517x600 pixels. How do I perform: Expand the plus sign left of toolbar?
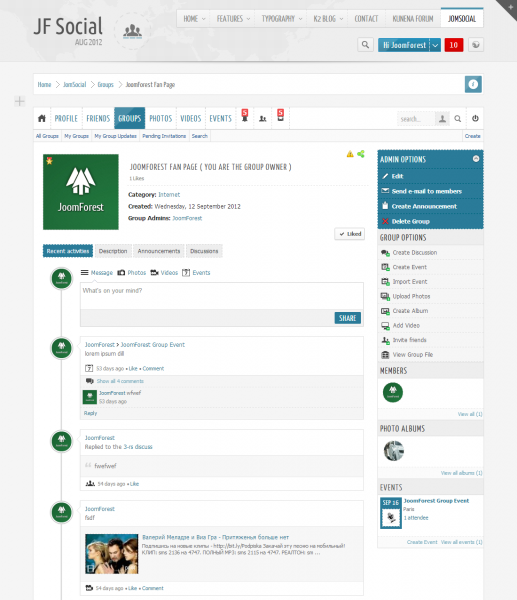coord(20,101)
